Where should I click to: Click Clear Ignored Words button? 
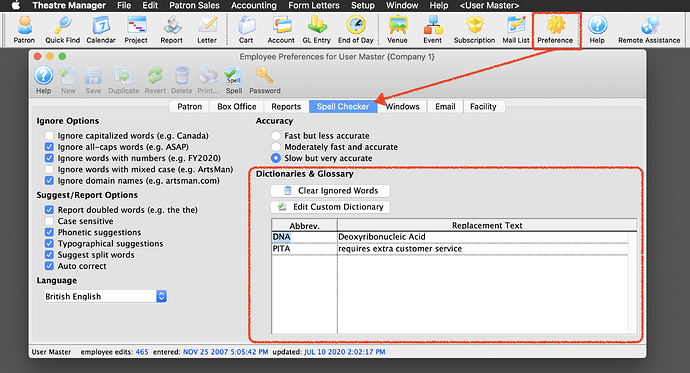tap(330, 190)
